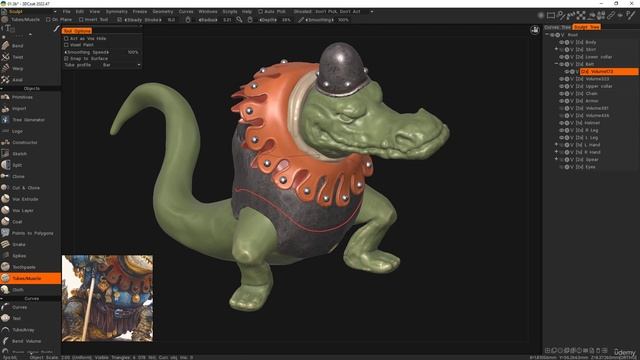The width and height of the screenshot is (640, 360).
Task: Select the Sketch tool icon
Action: (x=5, y=153)
